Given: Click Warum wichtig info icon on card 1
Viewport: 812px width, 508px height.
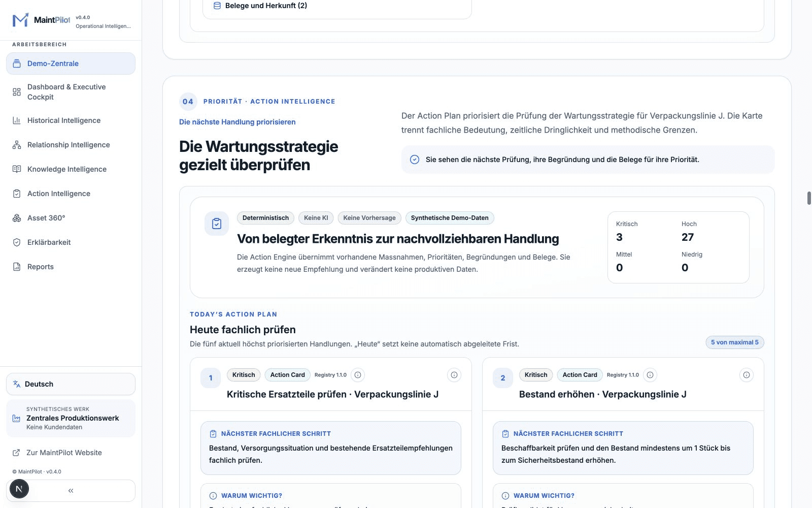Looking at the screenshot, I should (213, 496).
